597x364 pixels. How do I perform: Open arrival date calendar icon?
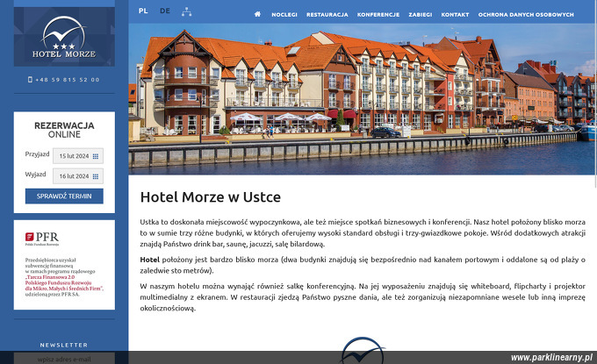pyautogui.click(x=96, y=156)
